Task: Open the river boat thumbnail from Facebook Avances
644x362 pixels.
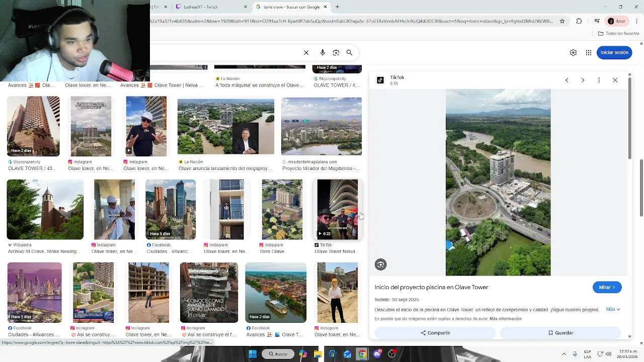Action: (x=276, y=293)
